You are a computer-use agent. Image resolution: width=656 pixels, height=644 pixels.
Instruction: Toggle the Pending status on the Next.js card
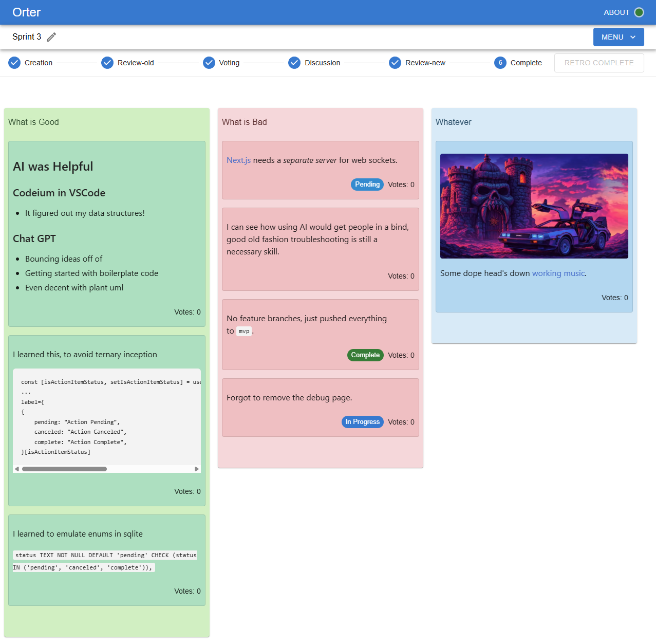pos(367,184)
